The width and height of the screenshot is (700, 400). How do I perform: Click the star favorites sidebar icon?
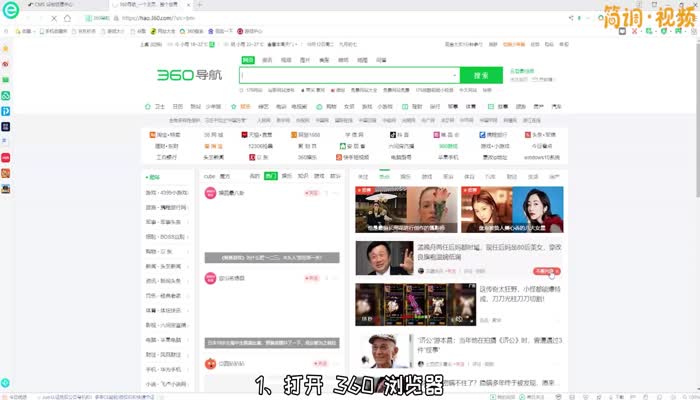(5, 48)
